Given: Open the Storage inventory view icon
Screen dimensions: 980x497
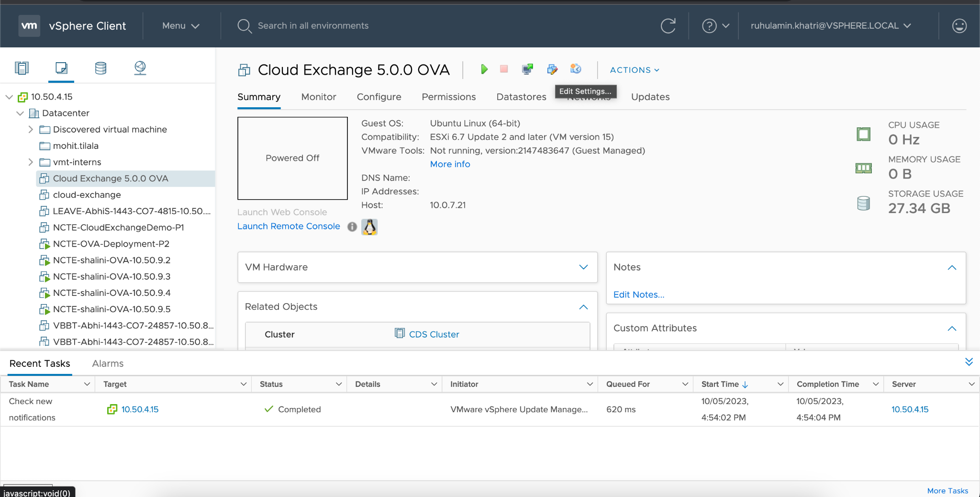Looking at the screenshot, I should coord(100,68).
